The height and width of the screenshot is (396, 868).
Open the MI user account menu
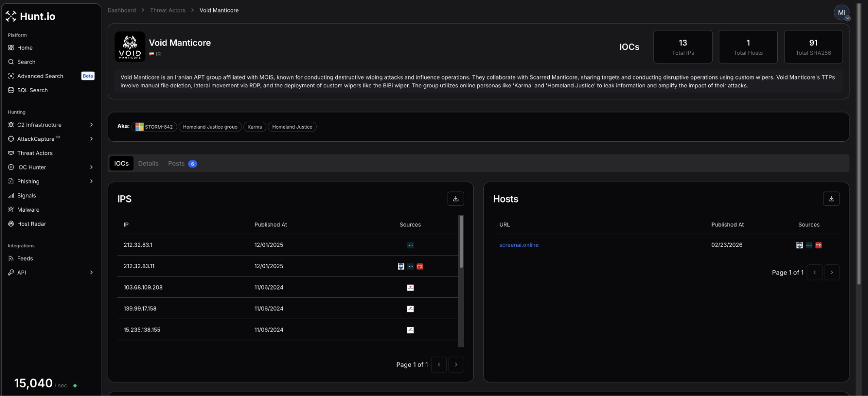click(841, 13)
